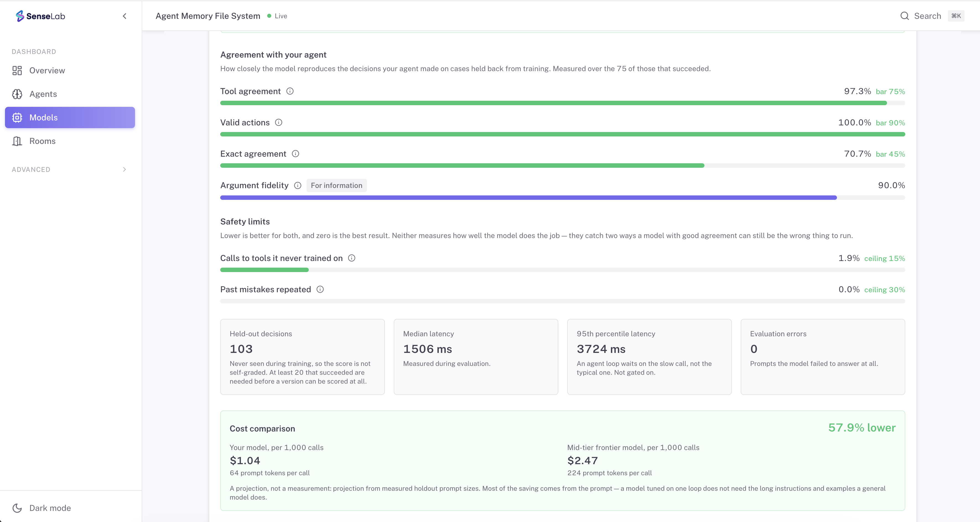Go to the Agents page

point(70,94)
